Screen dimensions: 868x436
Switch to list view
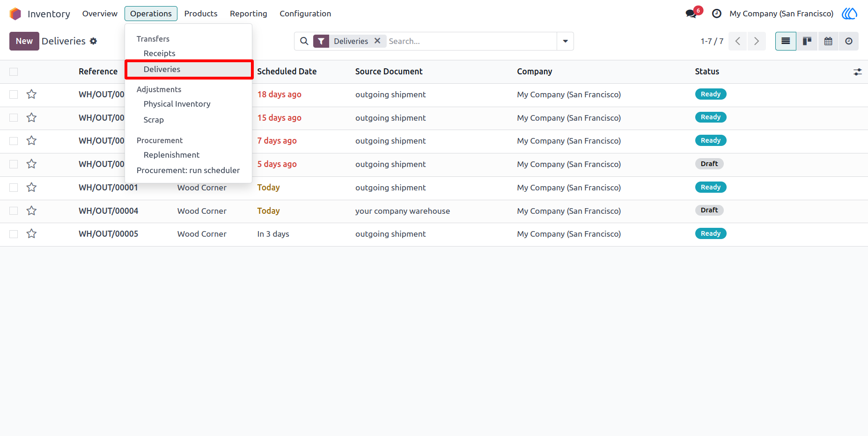[786, 41]
